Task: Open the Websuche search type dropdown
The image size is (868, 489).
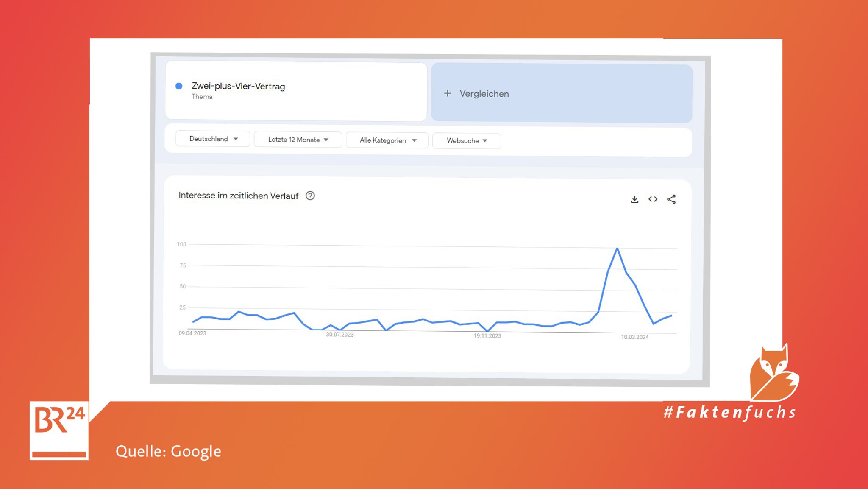Action: pyautogui.click(x=467, y=141)
